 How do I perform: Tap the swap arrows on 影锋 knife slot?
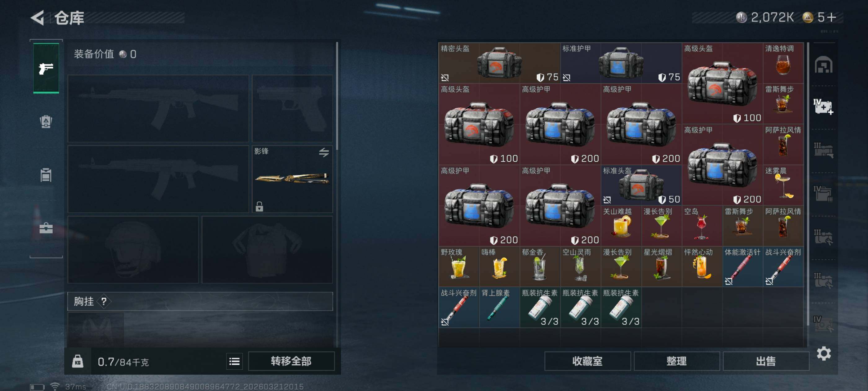(324, 152)
